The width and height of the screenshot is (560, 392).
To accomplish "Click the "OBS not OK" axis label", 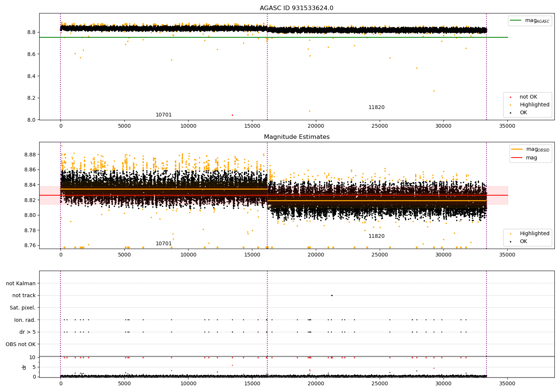I will click(21, 344).
